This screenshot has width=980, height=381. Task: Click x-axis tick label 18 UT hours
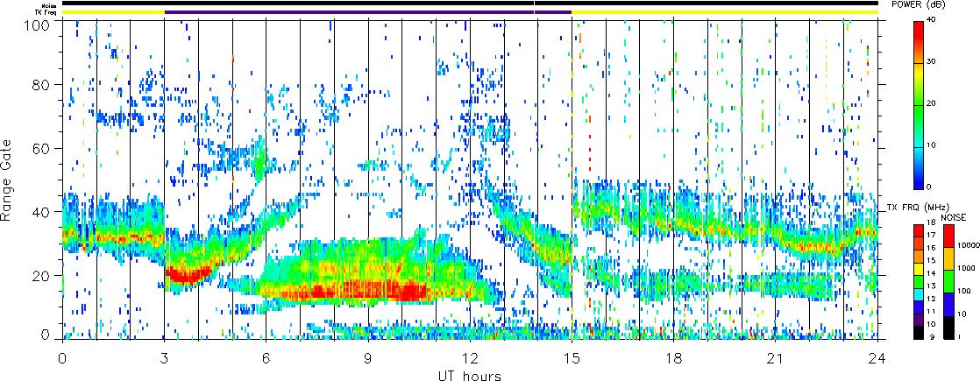pos(674,359)
